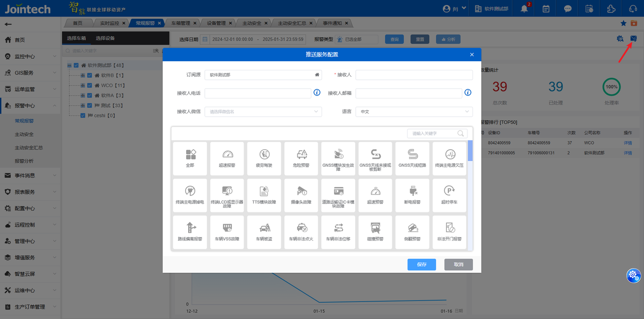This screenshot has height=319, width=644.
Task: Click the alarm list vertical scrollbar
Action: [x=470, y=151]
